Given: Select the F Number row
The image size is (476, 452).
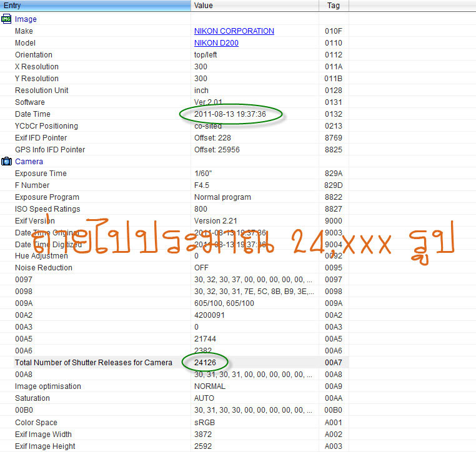Looking at the screenshot, I should [32, 185].
